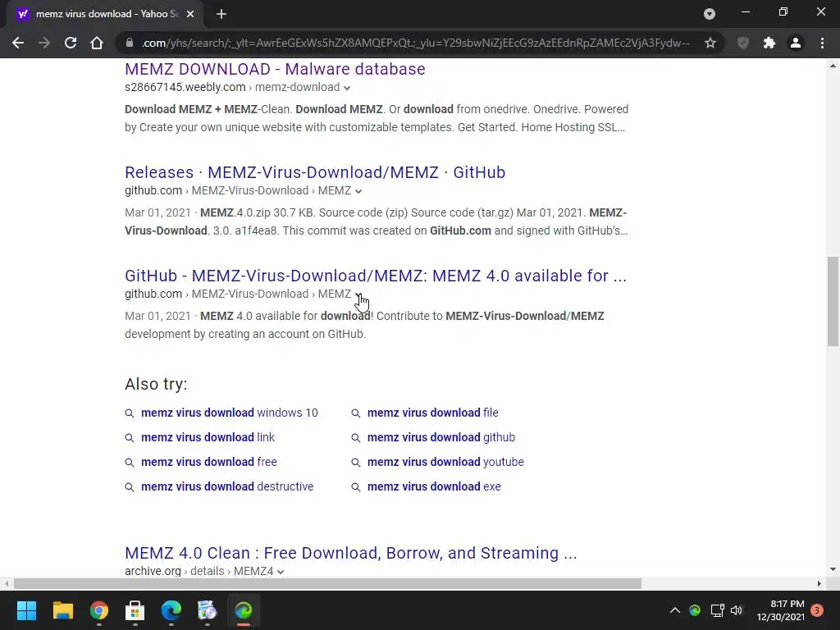Bookmark this page with the star icon
This screenshot has height=630, width=840.
point(710,43)
